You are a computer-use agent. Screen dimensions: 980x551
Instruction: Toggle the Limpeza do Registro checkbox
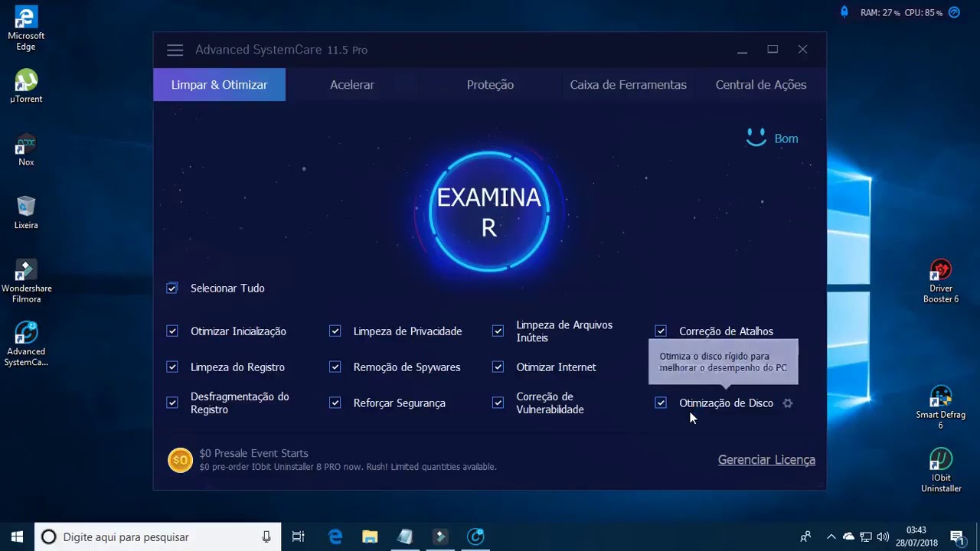(172, 367)
